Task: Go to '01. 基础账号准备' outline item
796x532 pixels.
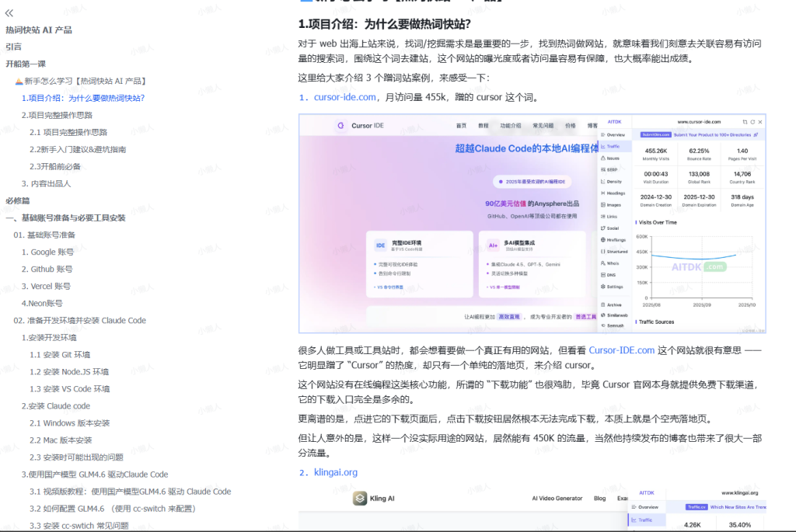Action: (x=44, y=235)
